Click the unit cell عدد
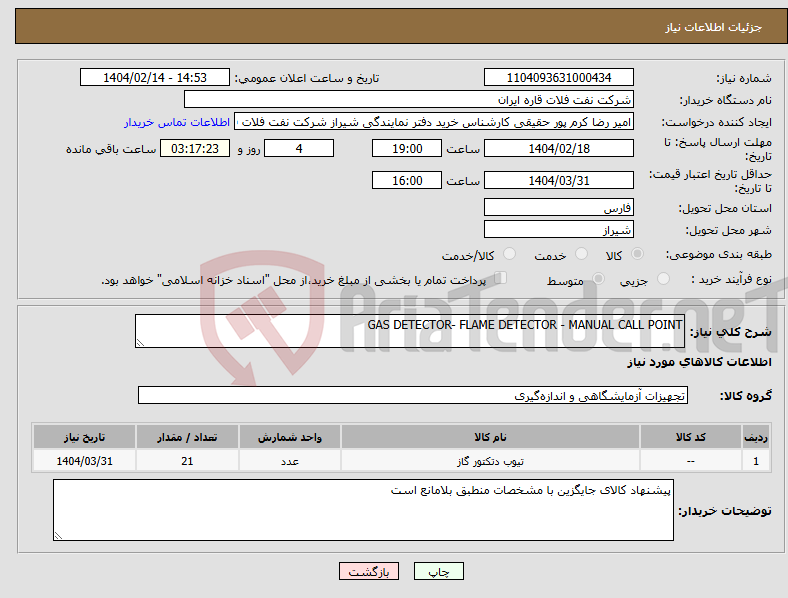Image resolution: width=788 pixels, height=598 pixels. 290,461
